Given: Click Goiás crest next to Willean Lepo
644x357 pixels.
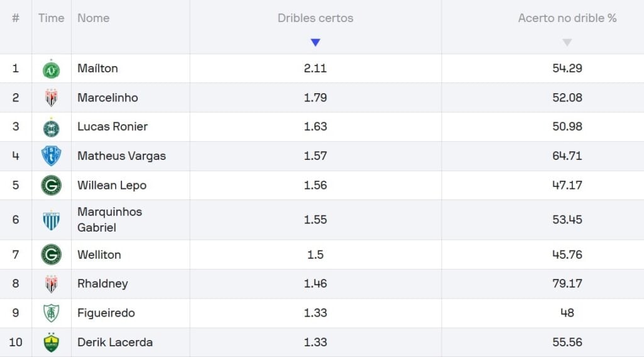Looking at the screenshot, I should (52, 185).
